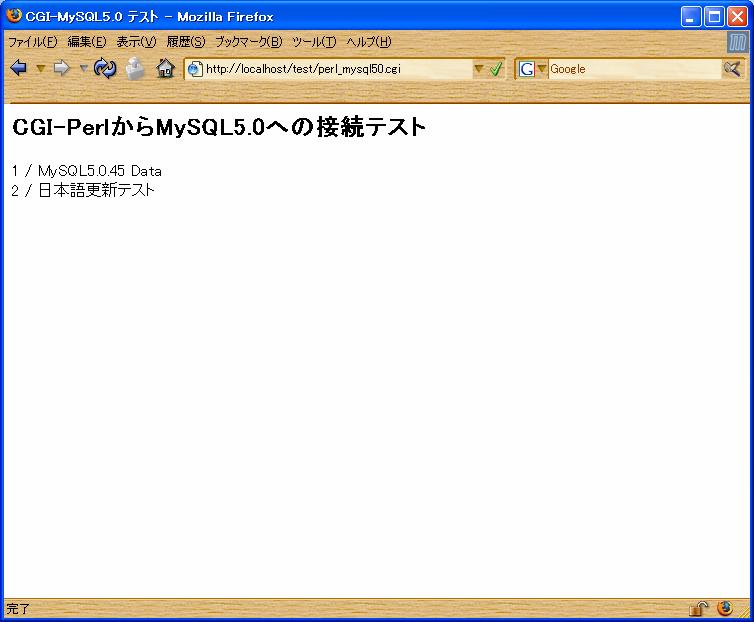Image resolution: width=754 pixels, height=622 pixels.
Task: Go to the Home page
Action: pos(165,68)
